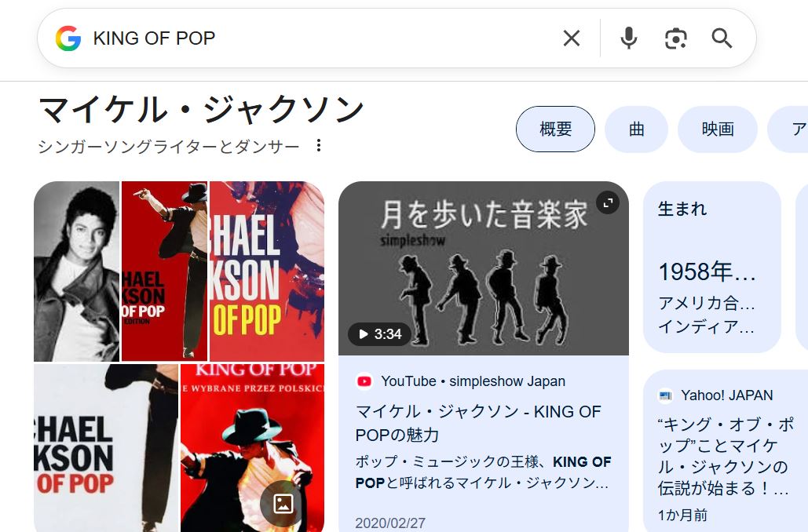Start voice search with microphone icon

coord(628,38)
